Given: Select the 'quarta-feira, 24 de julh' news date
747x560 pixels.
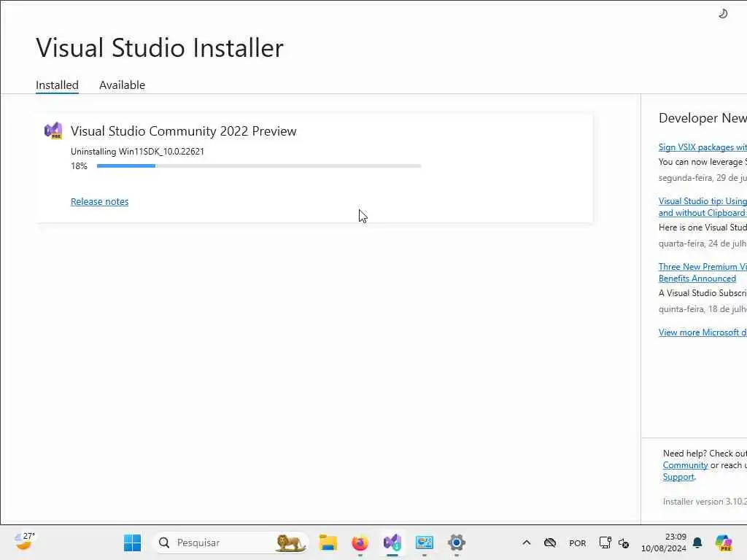Looking at the screenshot, I should pyautogui.click(x=703, y=244).
